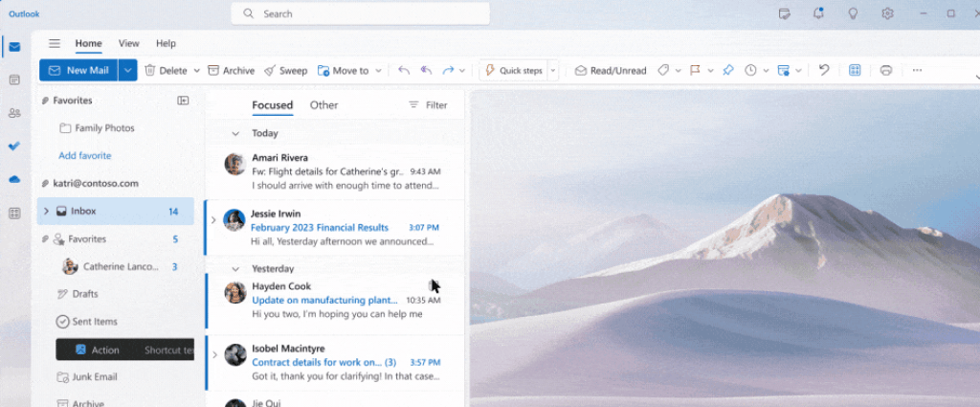Select the Inbox folder
The height and width of the screenshot is (407, 980).
116,212
